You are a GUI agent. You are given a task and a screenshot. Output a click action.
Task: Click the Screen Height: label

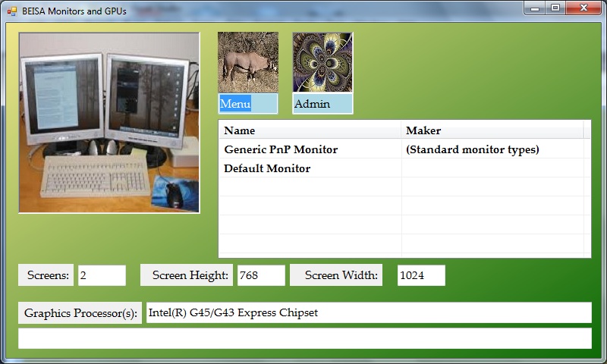coord(187,275)
